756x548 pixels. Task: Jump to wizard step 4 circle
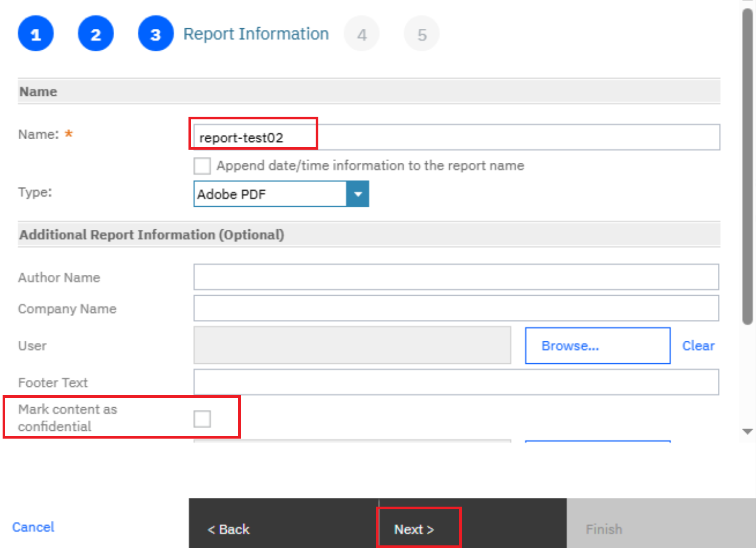pyautogui.click(x=362, y=34)
